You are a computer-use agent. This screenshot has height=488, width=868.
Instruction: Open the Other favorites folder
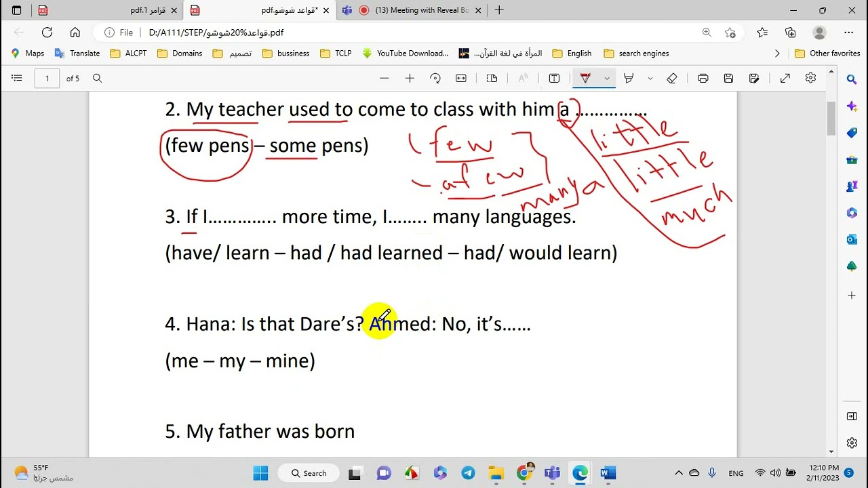point(827,54)
